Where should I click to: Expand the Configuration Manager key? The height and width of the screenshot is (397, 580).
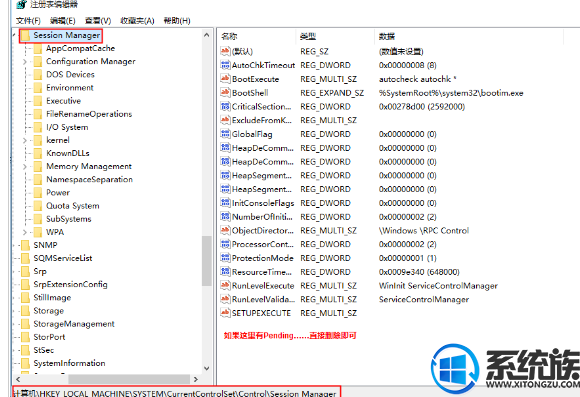point(25,62)
